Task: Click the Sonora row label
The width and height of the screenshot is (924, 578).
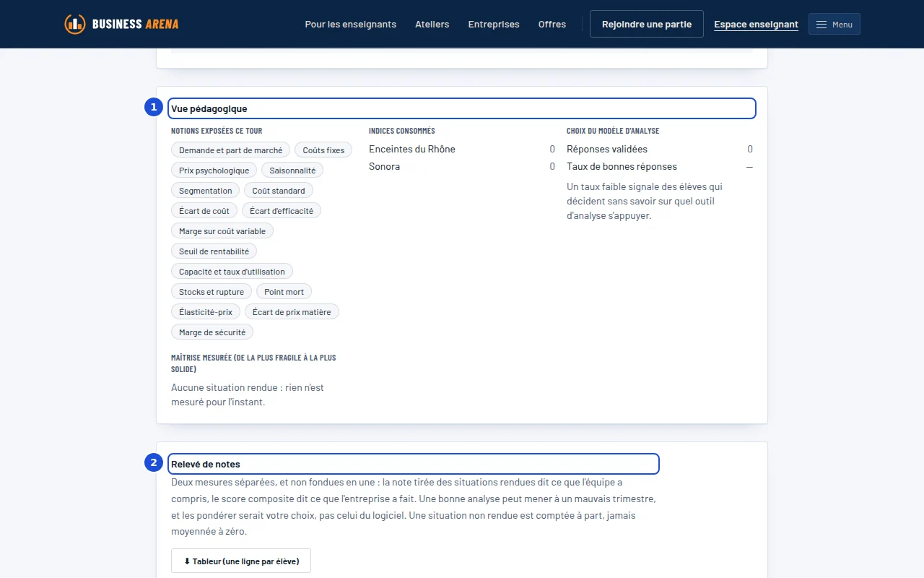Action: click(x=384, y=166)
